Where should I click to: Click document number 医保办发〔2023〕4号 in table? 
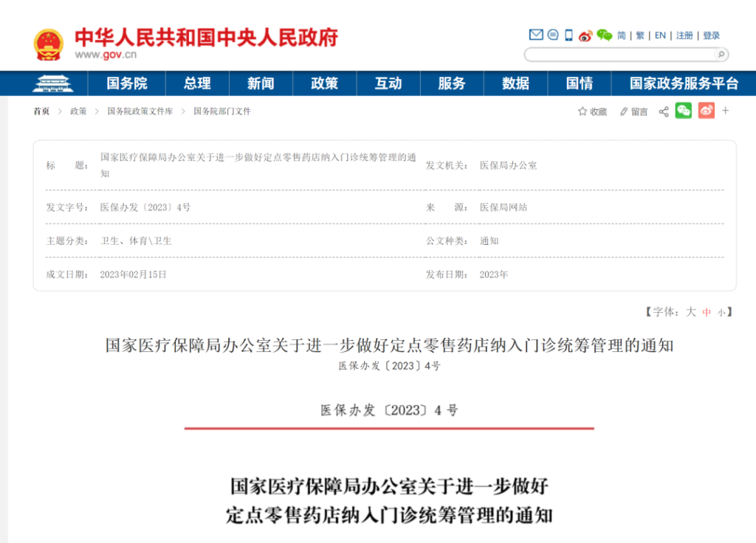(x=145, y=207)
